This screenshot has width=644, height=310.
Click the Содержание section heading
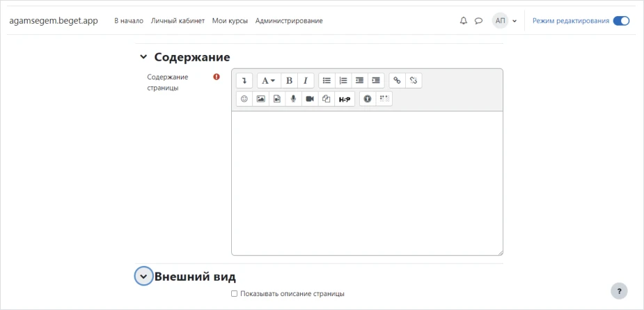191,57
